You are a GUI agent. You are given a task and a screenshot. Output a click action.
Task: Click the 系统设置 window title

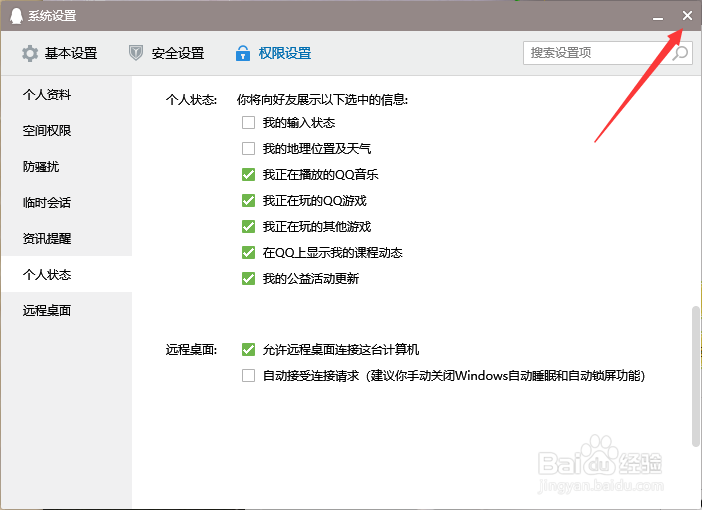click(52, 16)
